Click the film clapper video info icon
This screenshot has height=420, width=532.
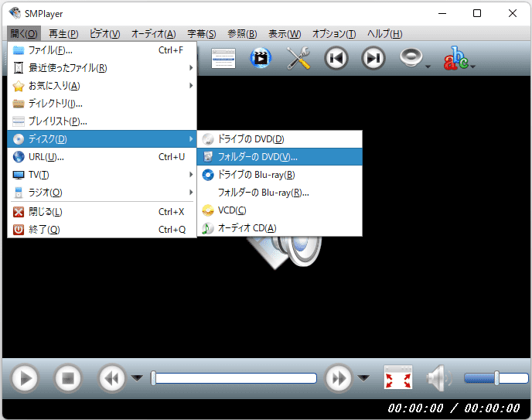(x=261, y=58)
